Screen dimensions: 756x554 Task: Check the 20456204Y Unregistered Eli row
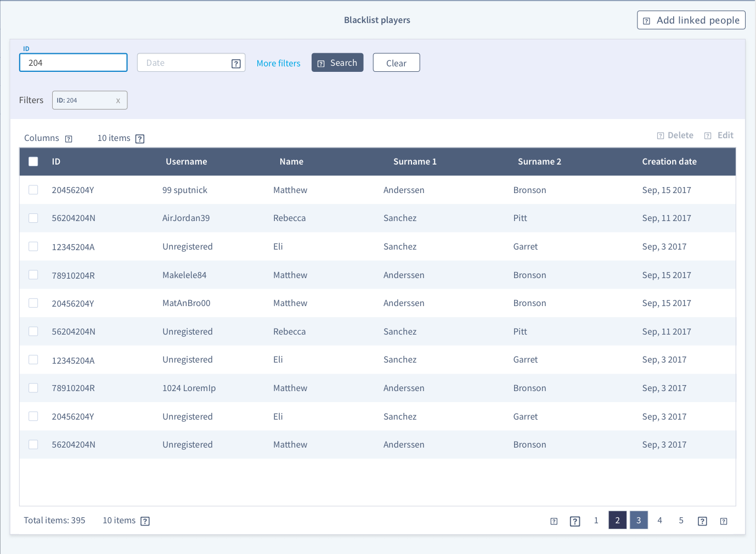click(33, 416)
